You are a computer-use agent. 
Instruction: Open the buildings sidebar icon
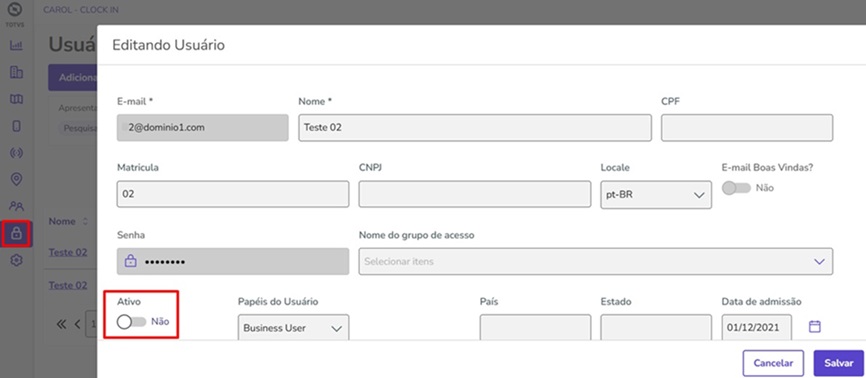[17, 72]
